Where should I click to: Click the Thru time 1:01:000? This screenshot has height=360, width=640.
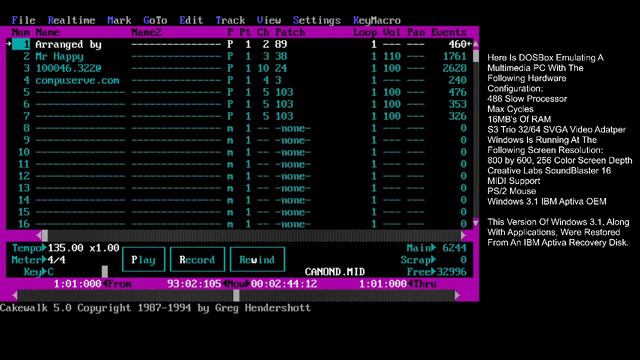[x=383, y=284]
